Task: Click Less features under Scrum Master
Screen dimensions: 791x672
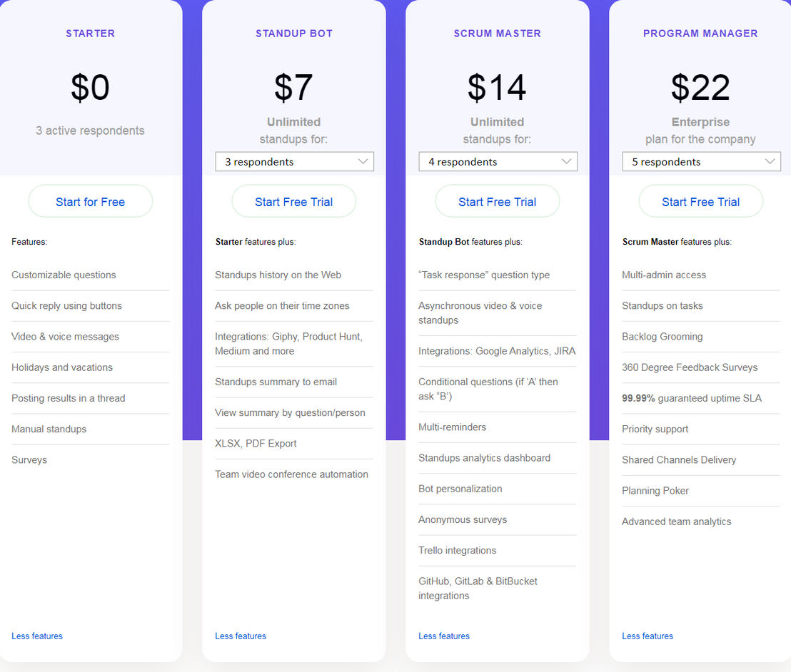Action: click(444, 636)
